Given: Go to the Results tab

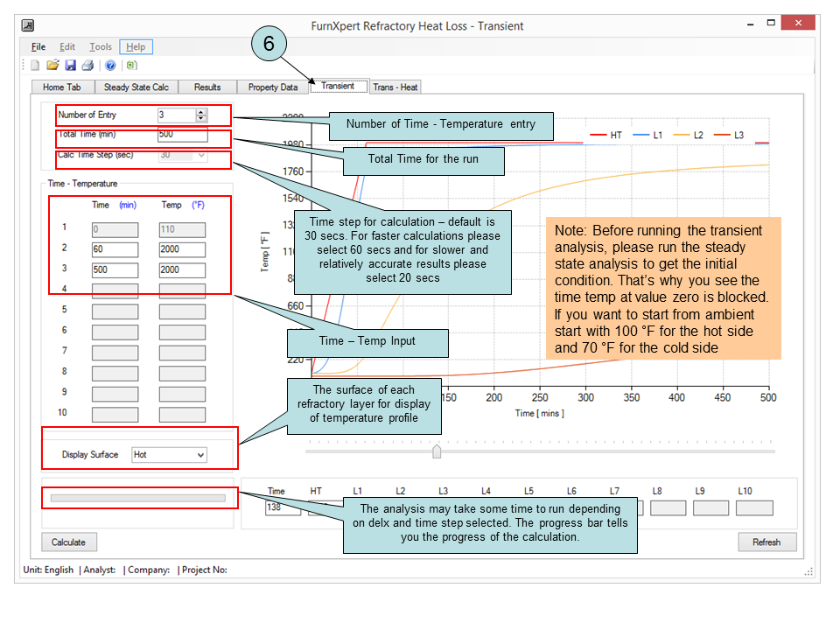Looking at the screenshot, I should point(207,87).
